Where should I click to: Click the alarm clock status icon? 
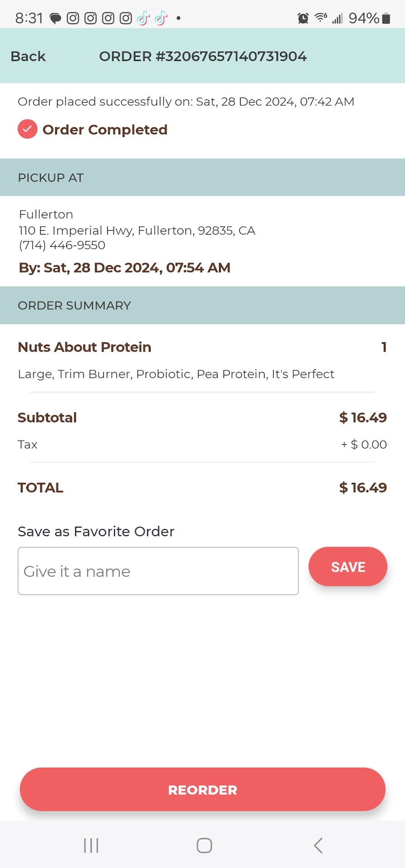(x=303, y=18)
